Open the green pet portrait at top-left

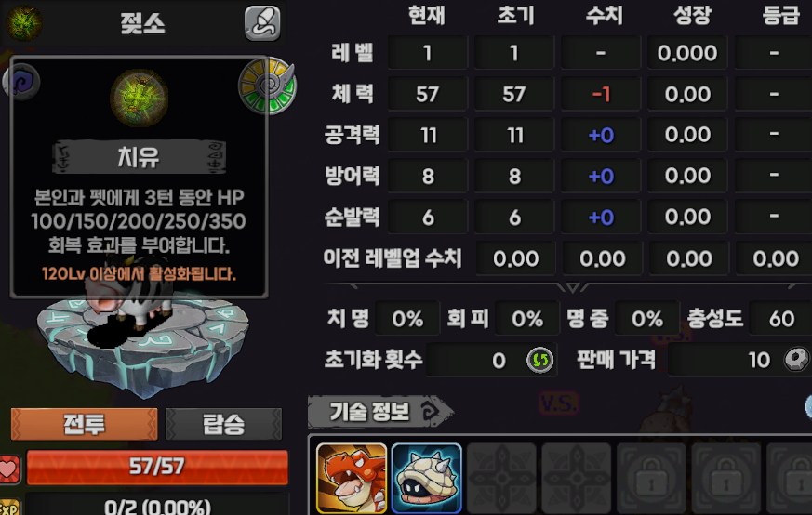23,22
